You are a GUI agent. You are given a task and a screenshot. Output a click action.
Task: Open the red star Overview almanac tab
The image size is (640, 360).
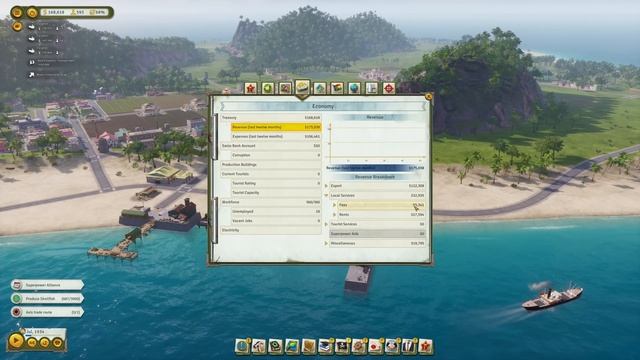tap(250, 88)
